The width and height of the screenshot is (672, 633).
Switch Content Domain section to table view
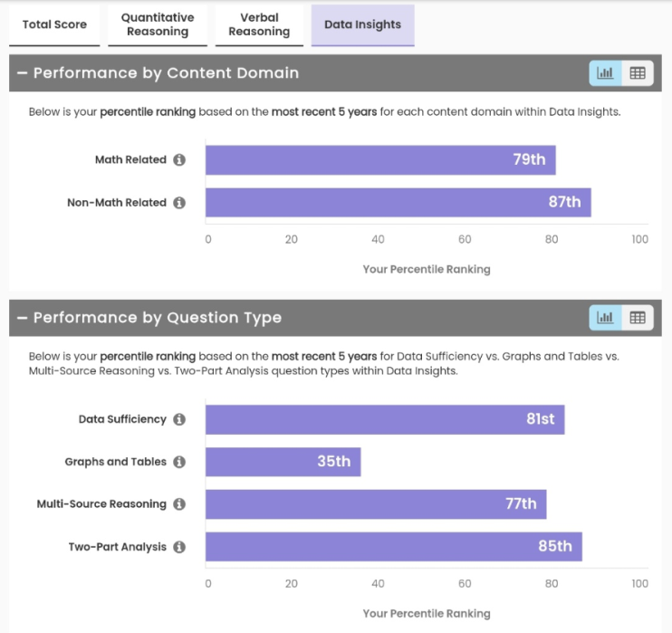click(637, 73)
